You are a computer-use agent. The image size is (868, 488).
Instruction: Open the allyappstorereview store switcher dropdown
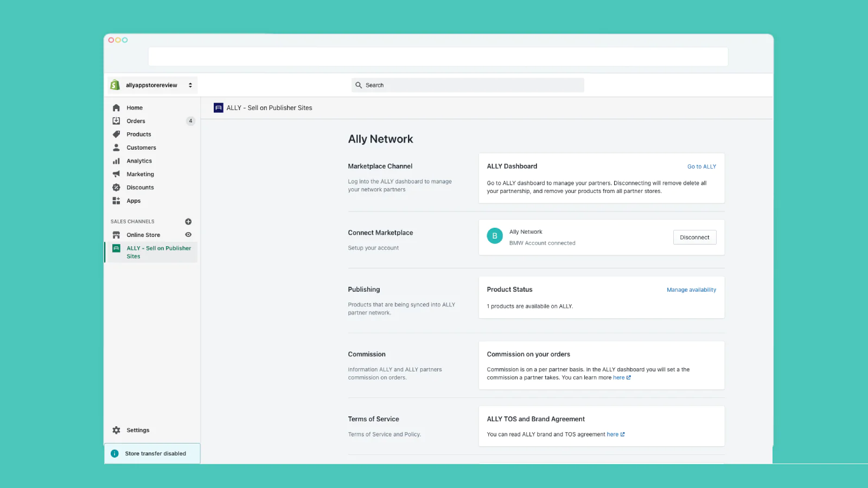click(152, 85)
